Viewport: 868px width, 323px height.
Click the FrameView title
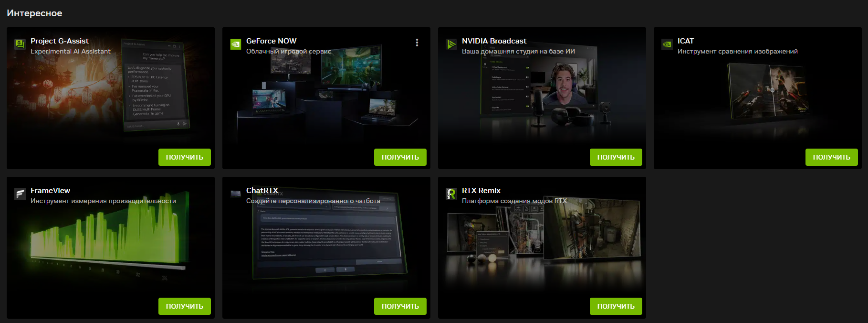(51, 191)
